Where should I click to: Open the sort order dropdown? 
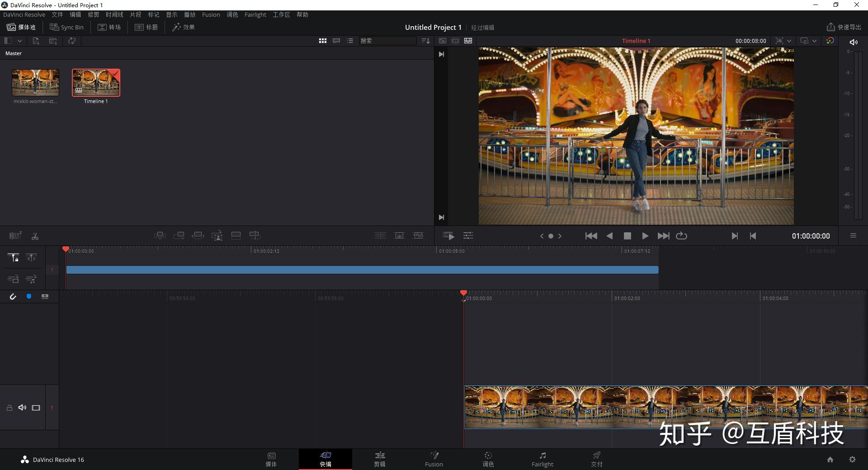(425, 41)
